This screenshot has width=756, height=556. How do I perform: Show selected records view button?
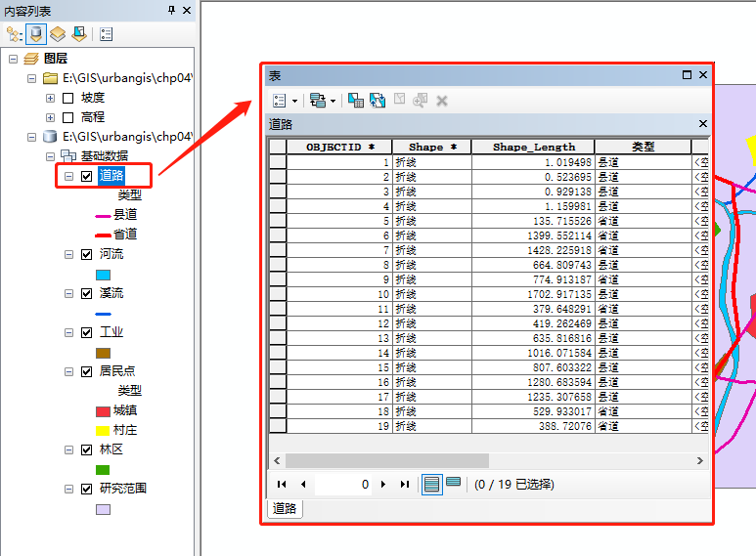(x=453, y=482)
